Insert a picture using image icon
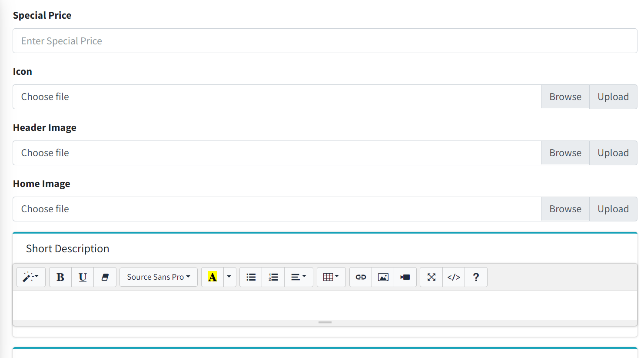Image resolution: width=644 pixels, height=358 pixels. [x=383, y=277]
